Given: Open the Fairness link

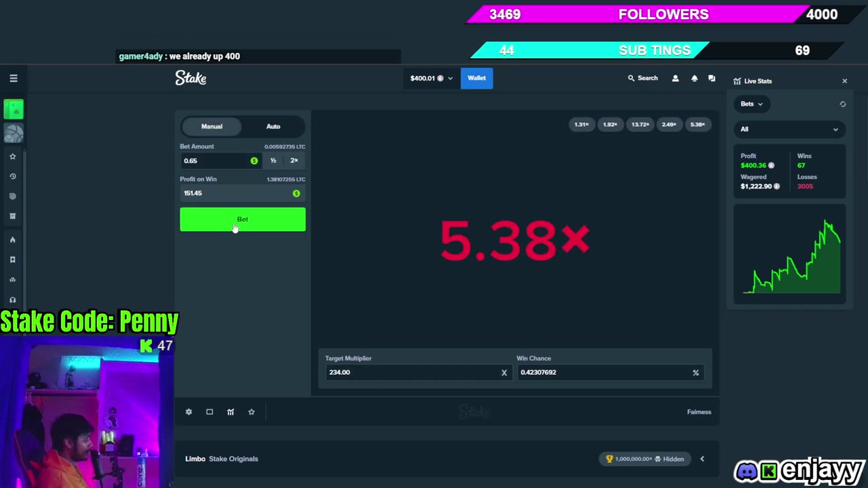Looking at the screenshot, I should tap(699, 412).
